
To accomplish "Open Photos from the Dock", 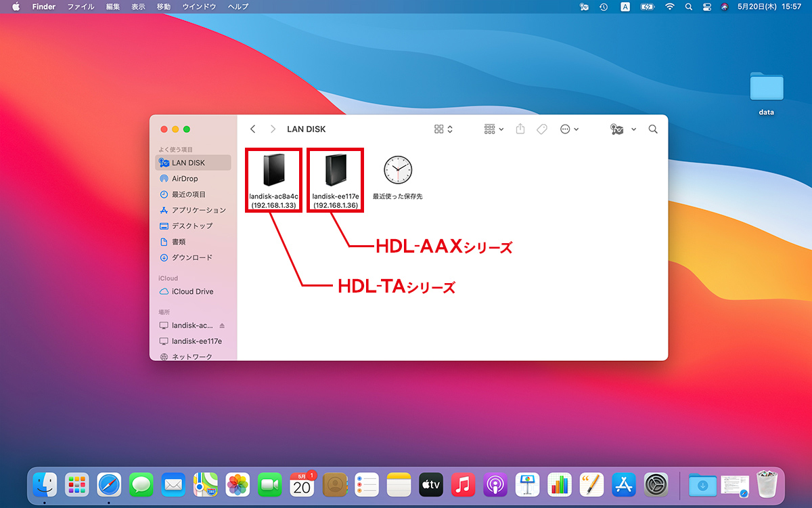I will tap(238, 485).
